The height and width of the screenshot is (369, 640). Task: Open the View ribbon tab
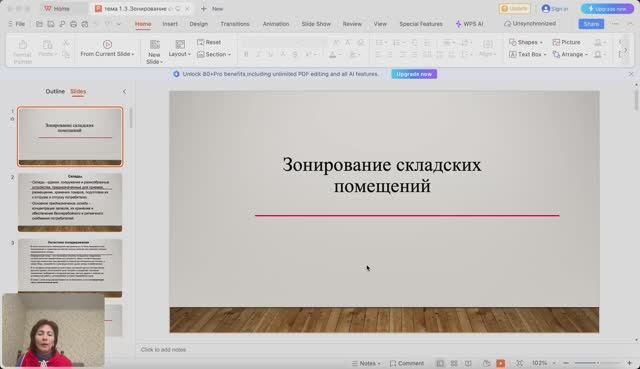coord(380,24)
